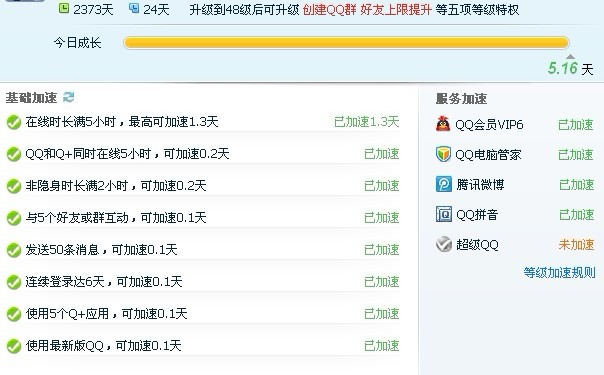
Task: Click the 2373天 value
Action: [93, 10]
